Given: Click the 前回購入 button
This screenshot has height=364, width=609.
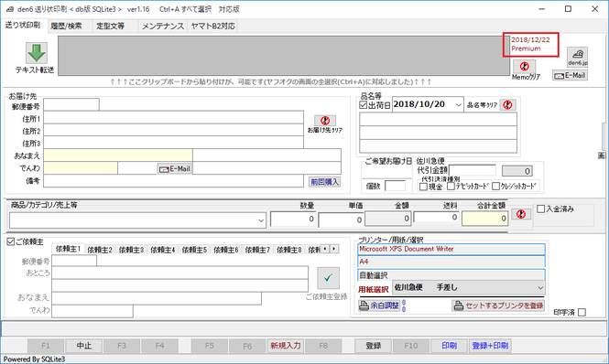Looking at the screenshot, I should [x=325, y=182].
